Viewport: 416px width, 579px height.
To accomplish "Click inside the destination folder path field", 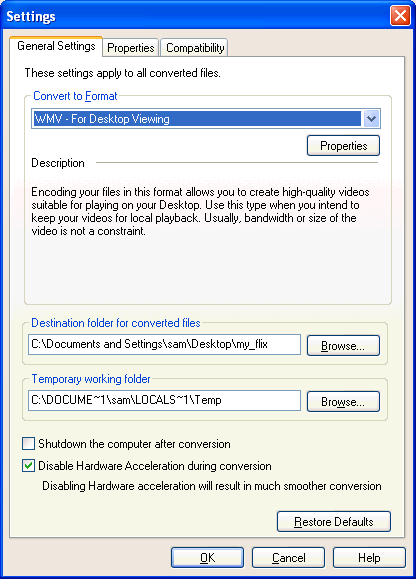I will (164, 345).
